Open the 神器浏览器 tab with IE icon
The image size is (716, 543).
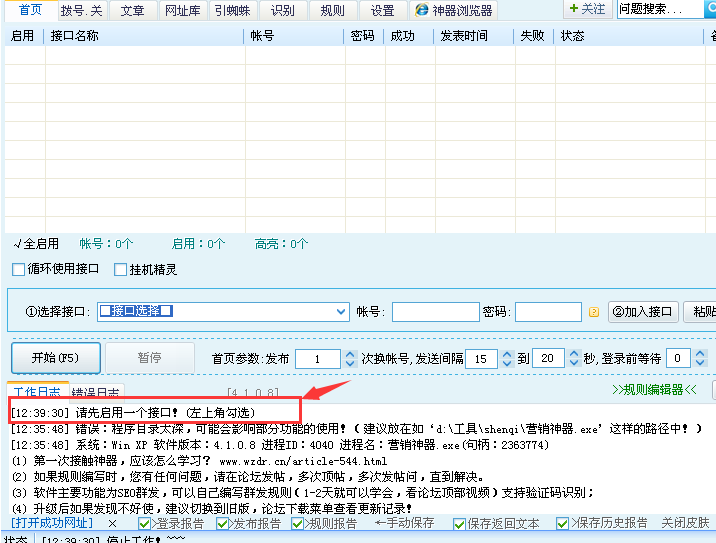[454, 11]
